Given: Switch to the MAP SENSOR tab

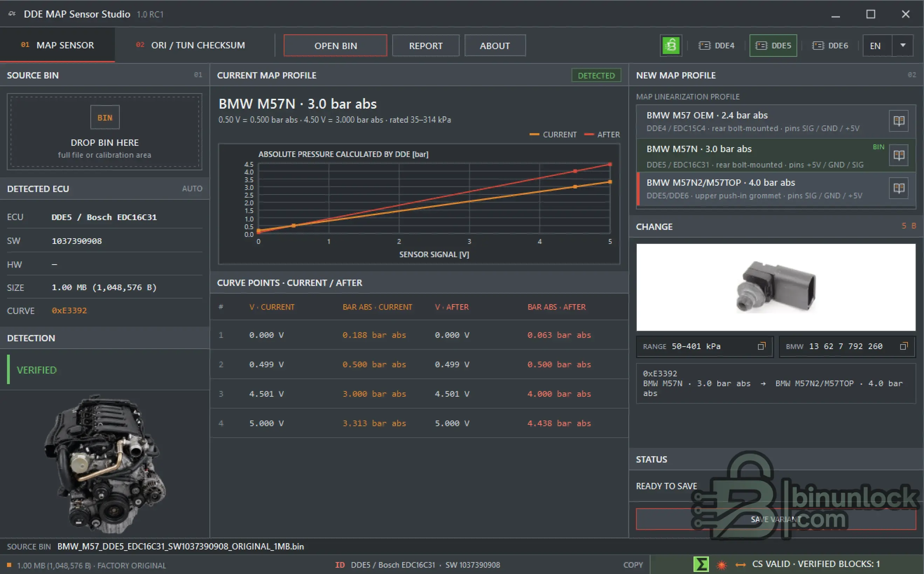Looking at the screenshot, I should 57,45.
